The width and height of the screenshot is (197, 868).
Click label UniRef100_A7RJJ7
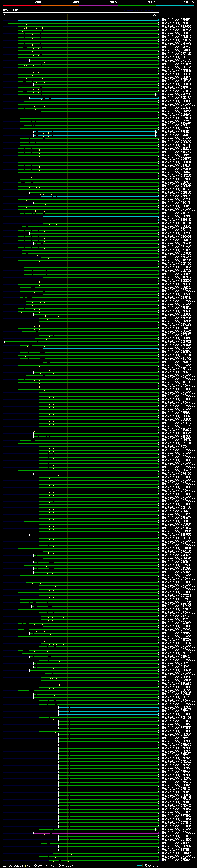(x=176, y=369)
